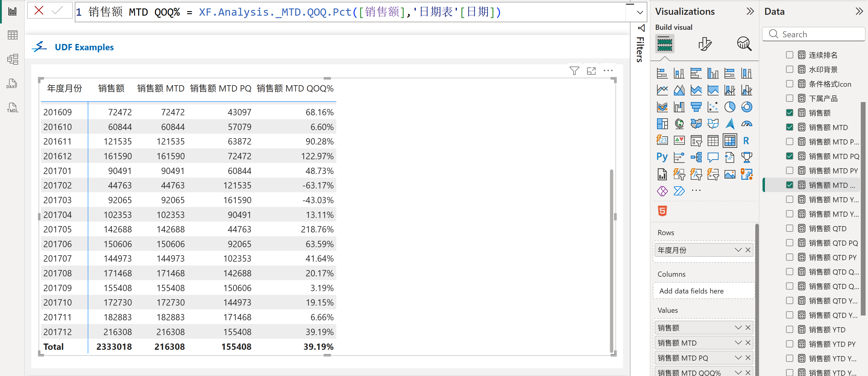Viewport: 868px width, 376px height.
Task: Open the DAX query view icon
Action: click(x=12, y=84)
